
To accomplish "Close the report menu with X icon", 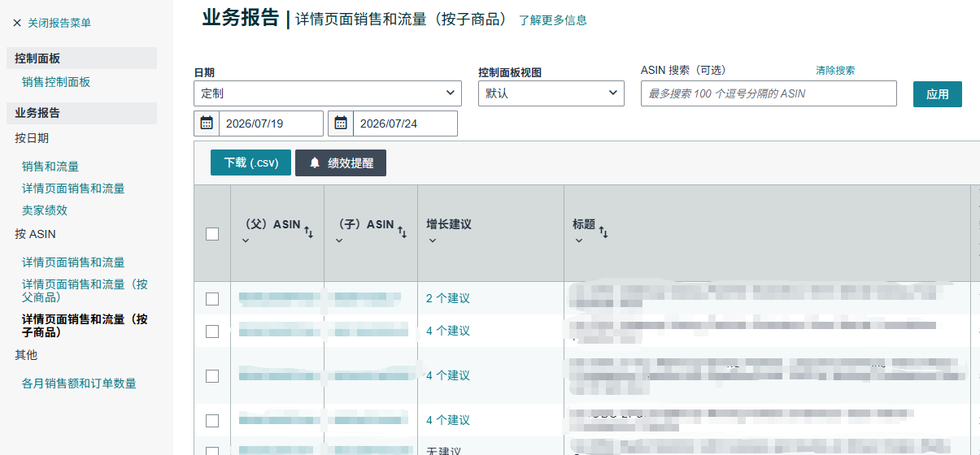I will tap(17, 24).
